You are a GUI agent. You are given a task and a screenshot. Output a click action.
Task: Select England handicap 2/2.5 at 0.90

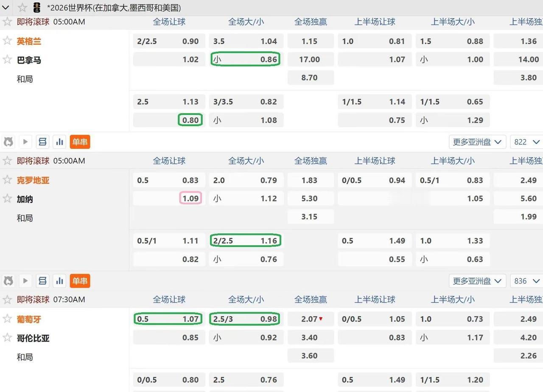pyautogui.click(x=169, y=41)
